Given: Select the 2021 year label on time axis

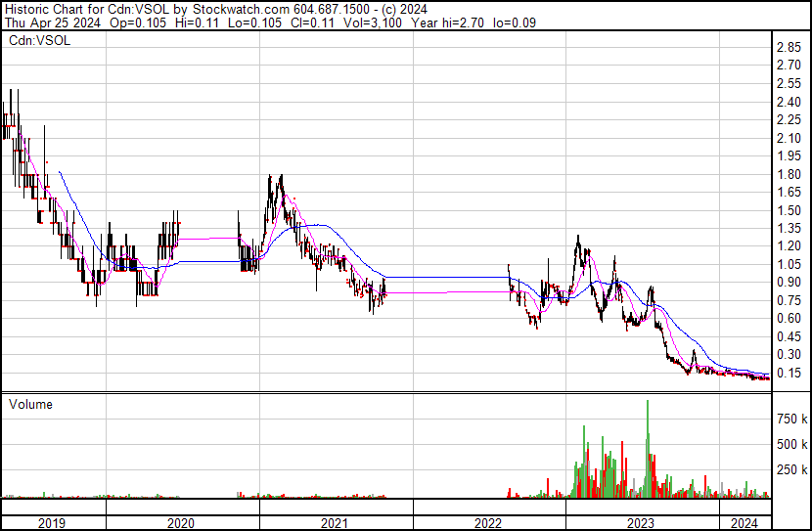Looking at the screenshot, I should tap(336, 522).
